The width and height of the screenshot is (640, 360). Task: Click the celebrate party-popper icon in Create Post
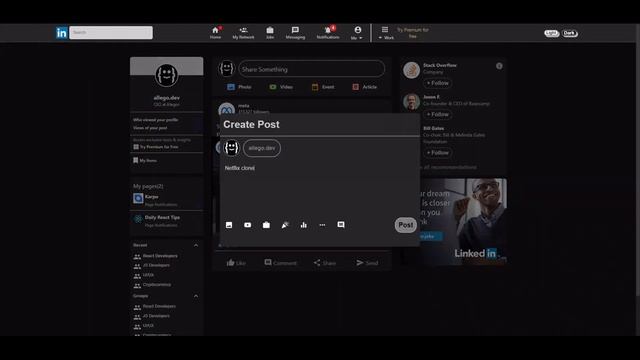285,225
